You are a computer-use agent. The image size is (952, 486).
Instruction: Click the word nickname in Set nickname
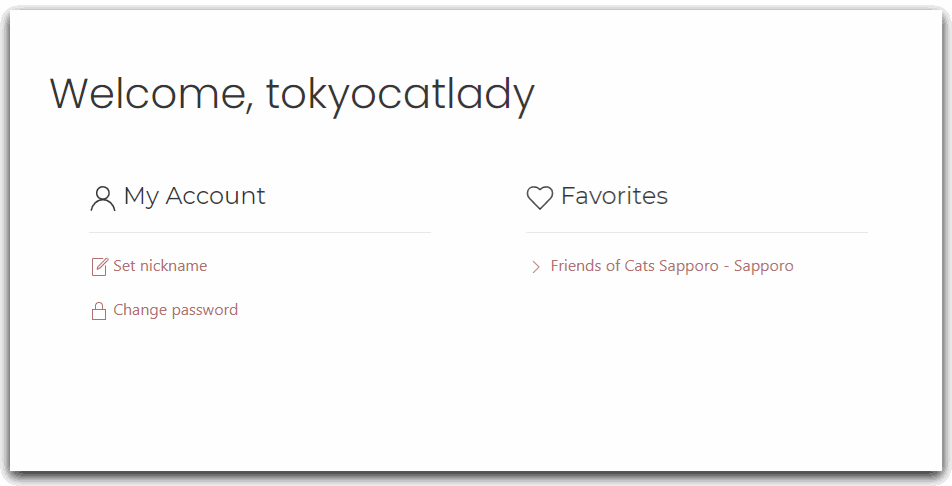(x=173, y=266)
